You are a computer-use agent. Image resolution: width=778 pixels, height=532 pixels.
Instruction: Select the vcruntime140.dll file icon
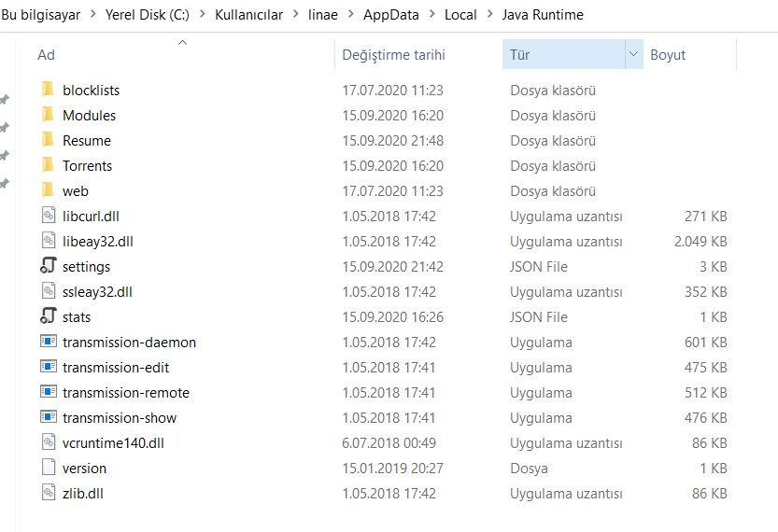point(49,442)
